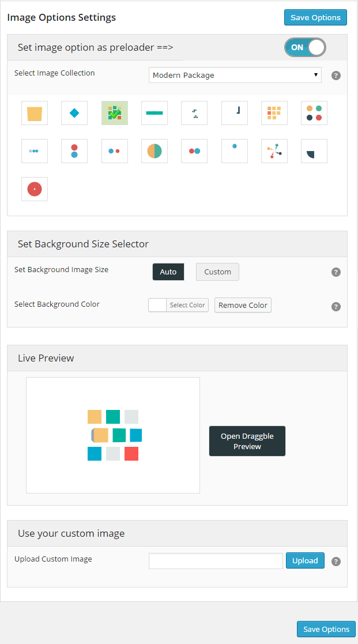
Task: Pick the scattered colorful dots preloader animation
Action: coord(274,151)
